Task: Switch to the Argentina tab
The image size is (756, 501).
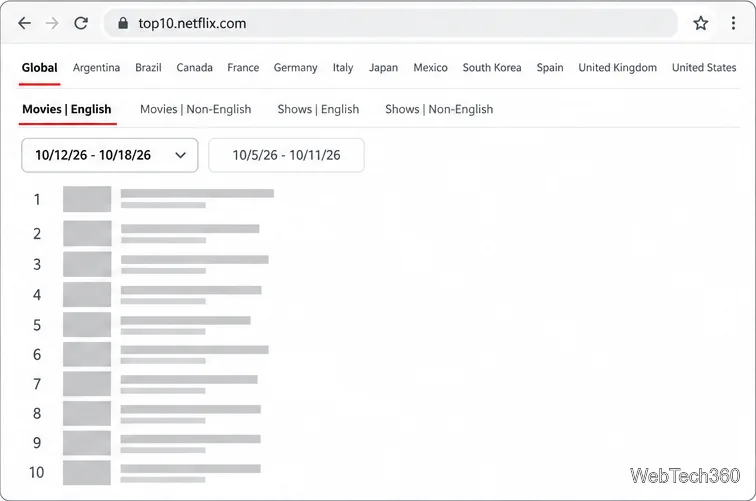Action: coord(96,68)
